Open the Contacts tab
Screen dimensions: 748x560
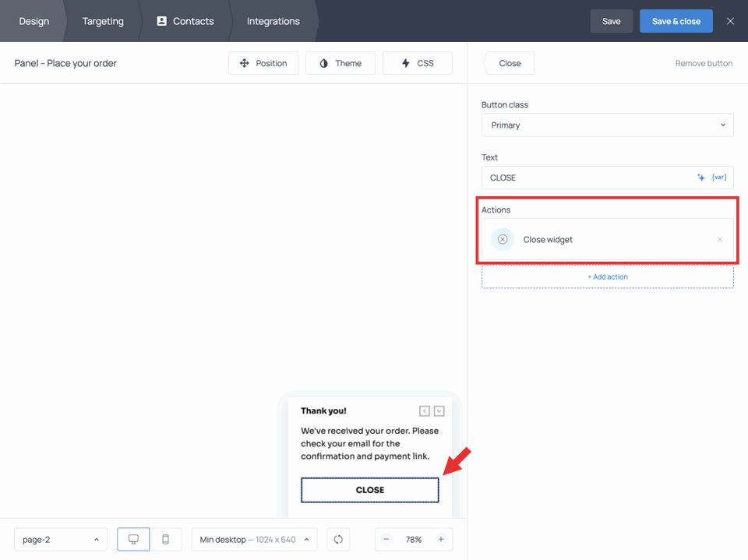coord(185,21)
